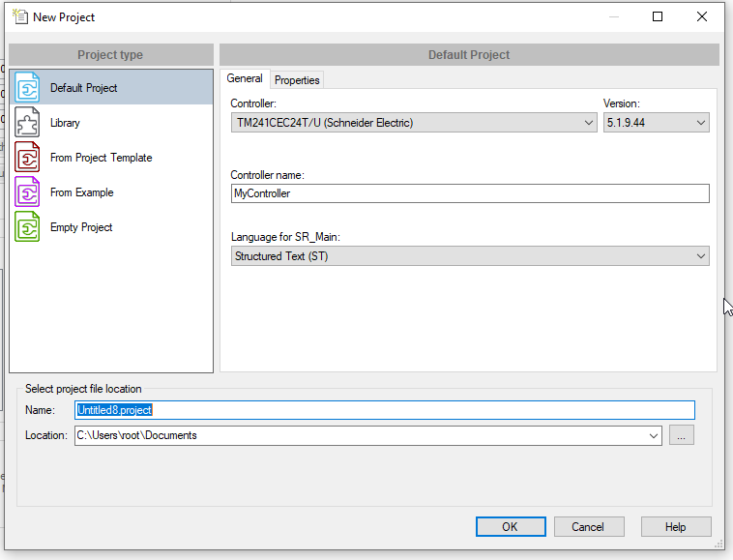Viewport: 733px width, 560px height.
Task: Open Help for New Project dialog
Action: tap(676, 527)
